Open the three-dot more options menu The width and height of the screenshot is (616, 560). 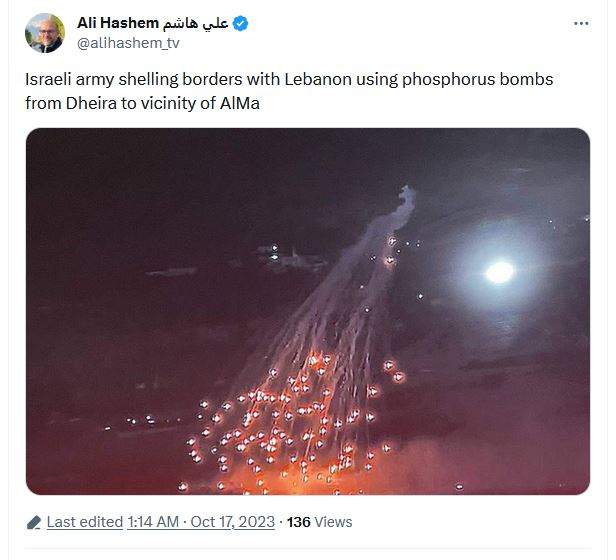[581, 24]
